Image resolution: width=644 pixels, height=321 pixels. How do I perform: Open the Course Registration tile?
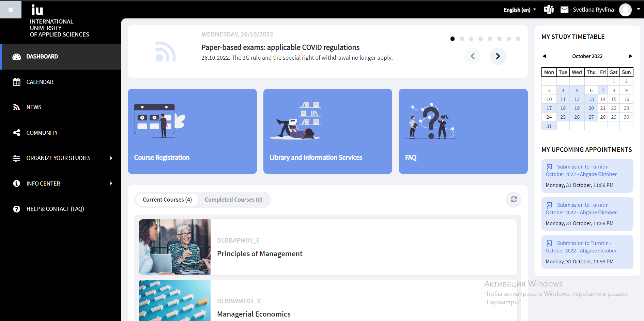(x=192, y=131)
